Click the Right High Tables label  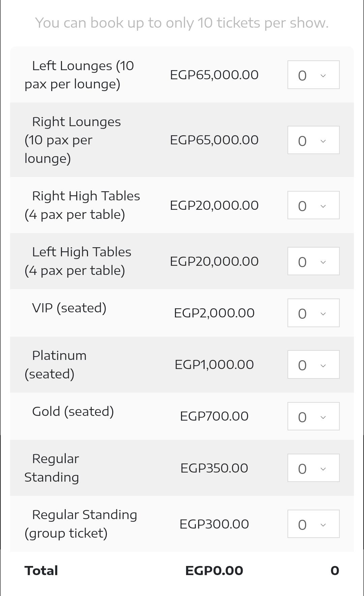pos(82,205)
